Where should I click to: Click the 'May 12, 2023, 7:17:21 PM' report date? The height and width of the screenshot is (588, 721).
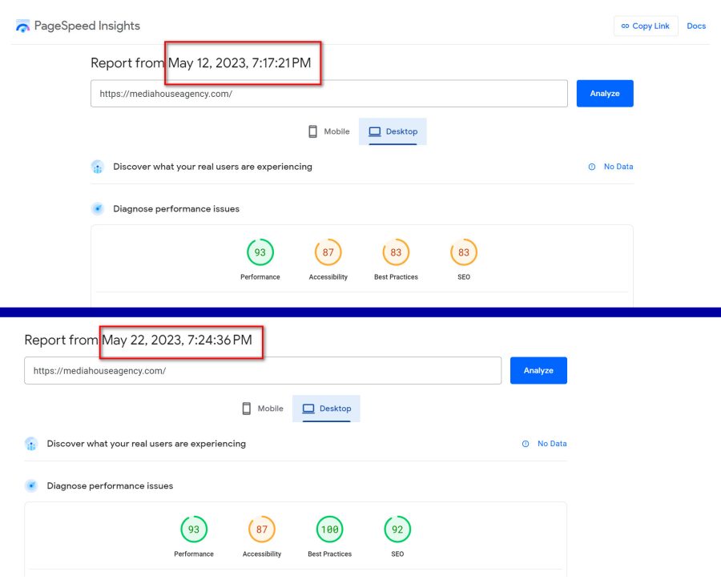tap(240, 63)
